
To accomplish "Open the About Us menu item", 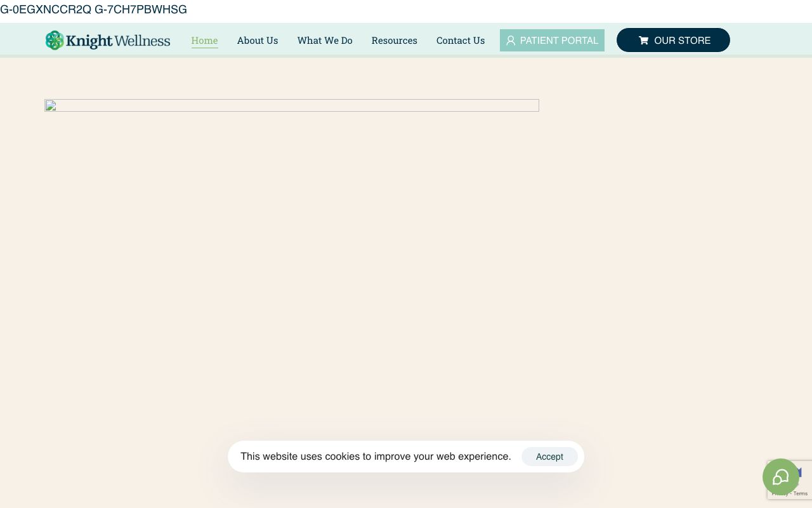I will tap(258, 41).
